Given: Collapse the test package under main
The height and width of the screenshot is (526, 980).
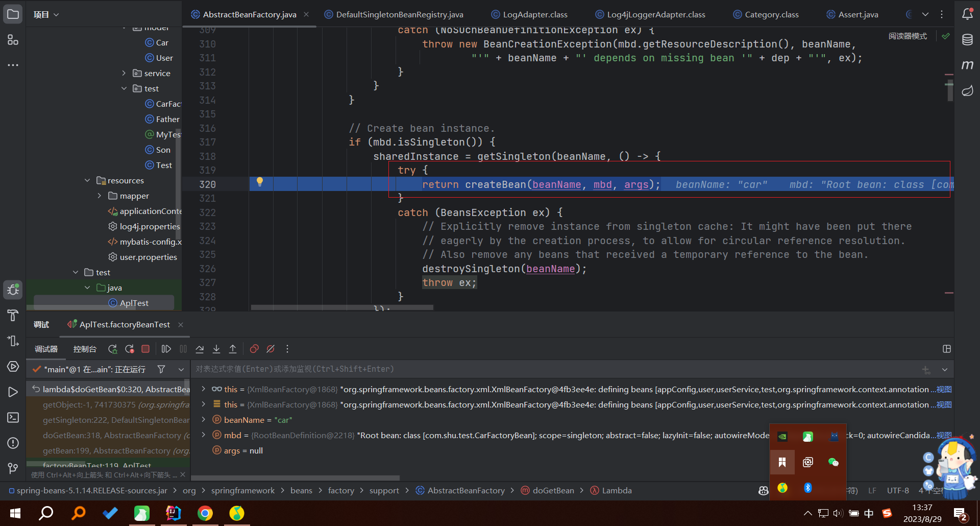Looking at the screenshot, I should [124, 88].
